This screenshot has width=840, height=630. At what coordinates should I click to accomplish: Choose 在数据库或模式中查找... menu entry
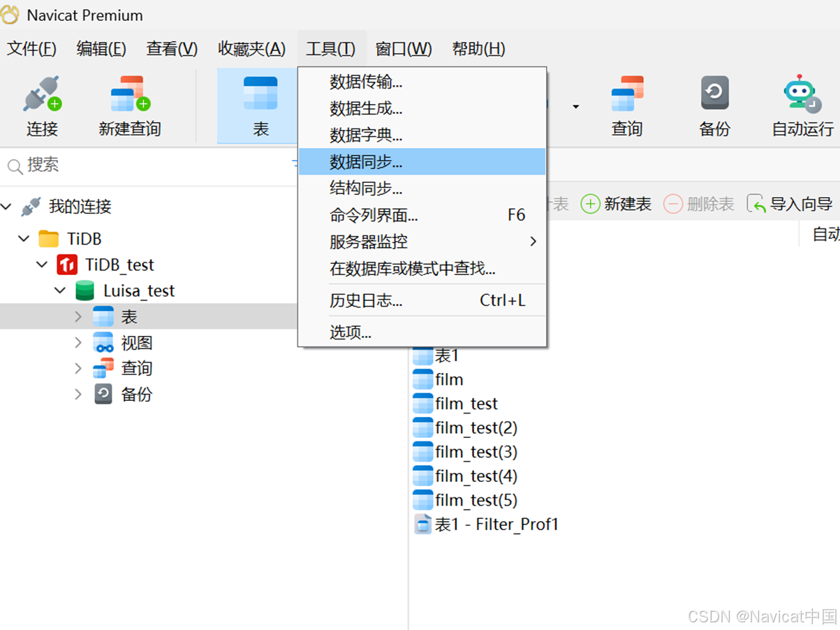click(x=422, y=268)
